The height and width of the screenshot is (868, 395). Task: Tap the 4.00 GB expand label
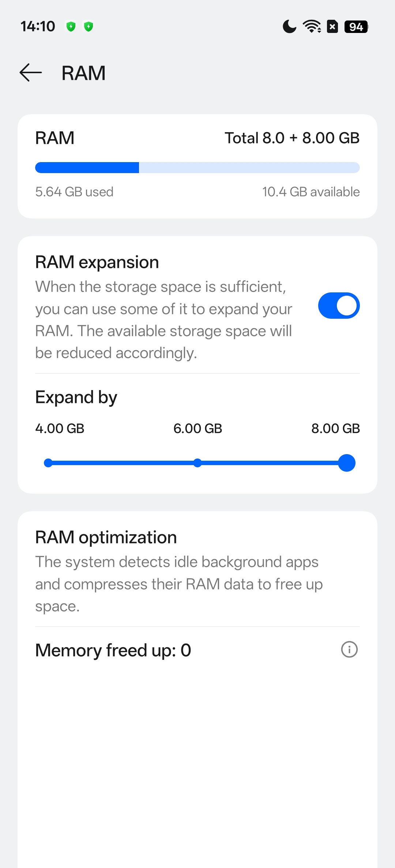60,429
